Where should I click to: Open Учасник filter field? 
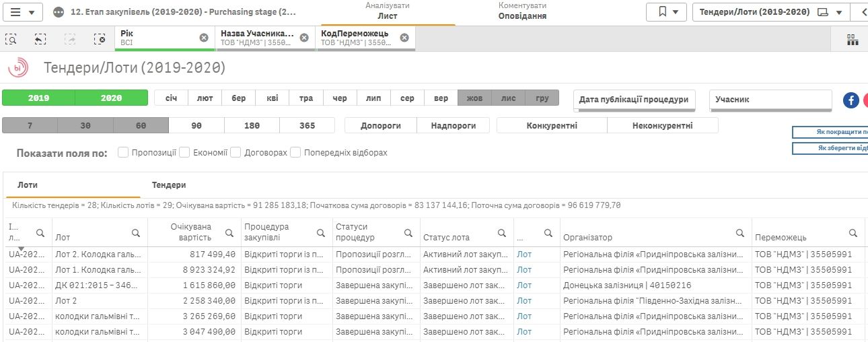point(771,100)
